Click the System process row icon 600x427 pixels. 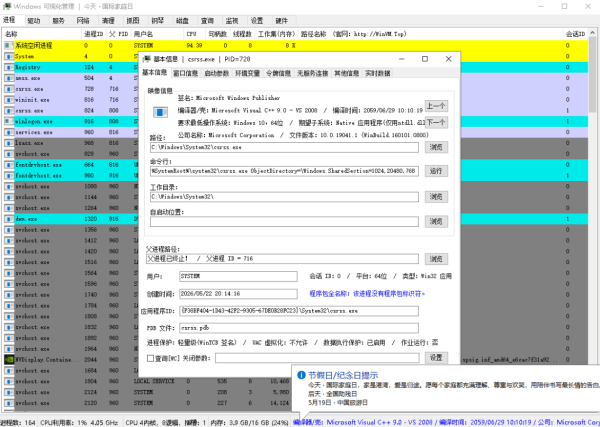point(9,56)
